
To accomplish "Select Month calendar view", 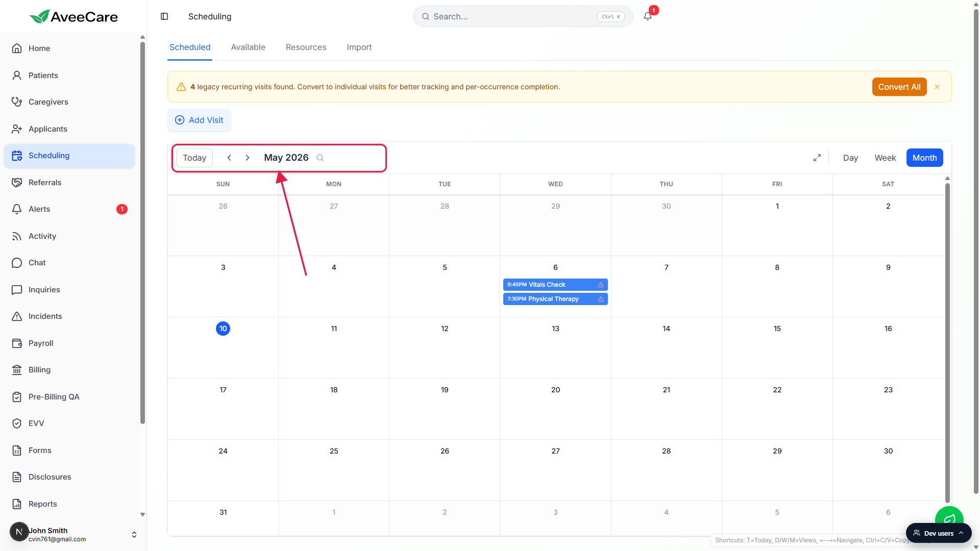I will point(924,158).
